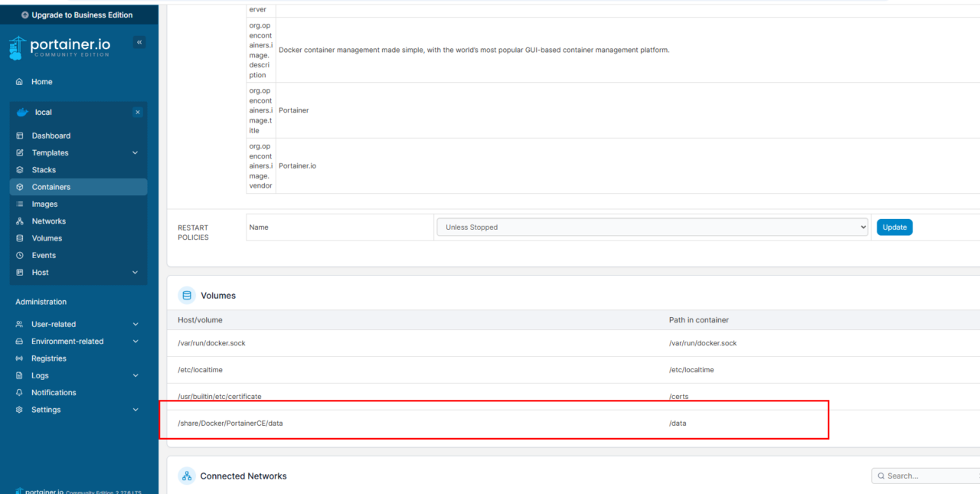This screenshot has width=980, height=494.
Task: Select the /data container path
Action: (678, 424)
